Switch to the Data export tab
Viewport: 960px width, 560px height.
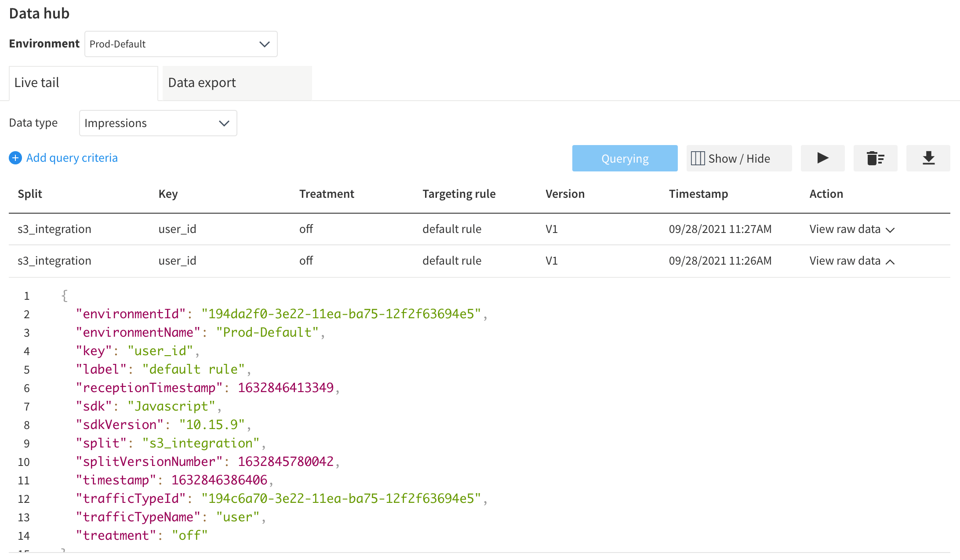tap(237, 83)
